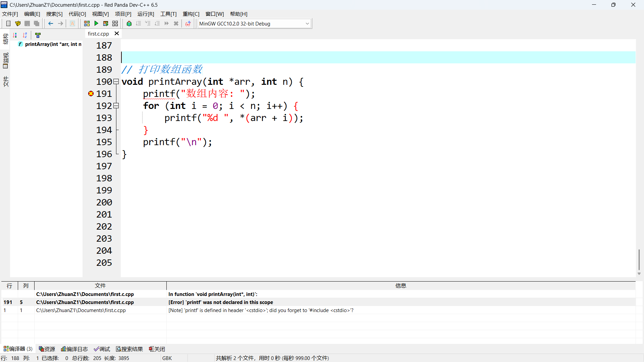Click the Compile icon

coord(87,23)
